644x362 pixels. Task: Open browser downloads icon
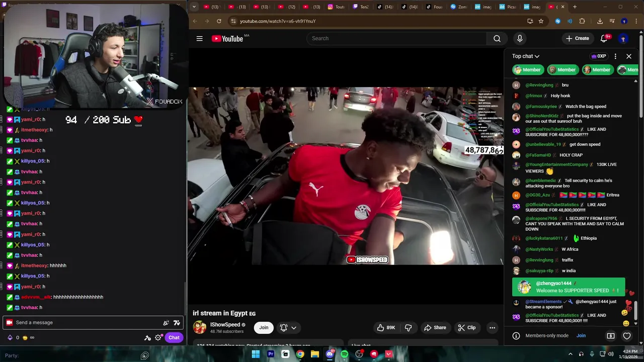pos(600,21)
